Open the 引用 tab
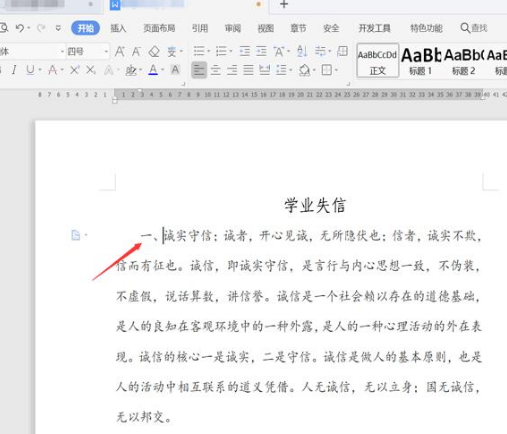The image size is (507, 434). [x=200, y=28]
